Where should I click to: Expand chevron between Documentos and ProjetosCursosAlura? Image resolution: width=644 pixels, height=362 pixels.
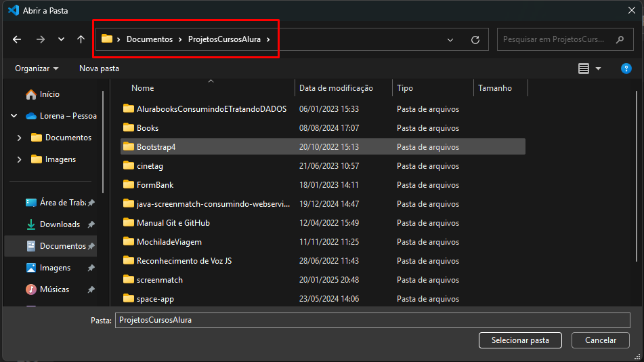180,39
